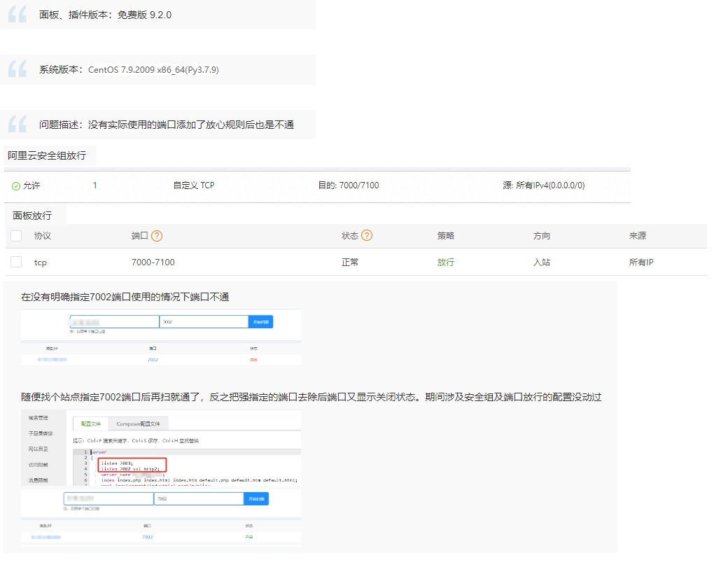
Task: Click the 入站 direction cell
Action: (x=541, y=262)
